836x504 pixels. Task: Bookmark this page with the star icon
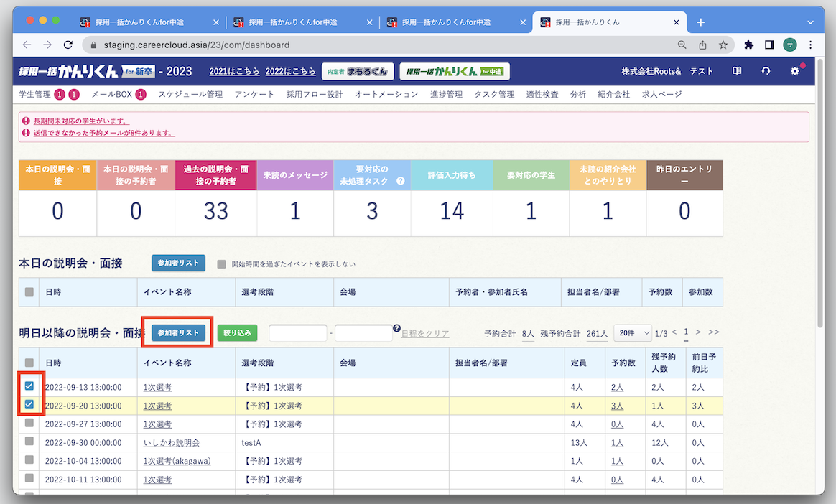click(x=723, y=45)
